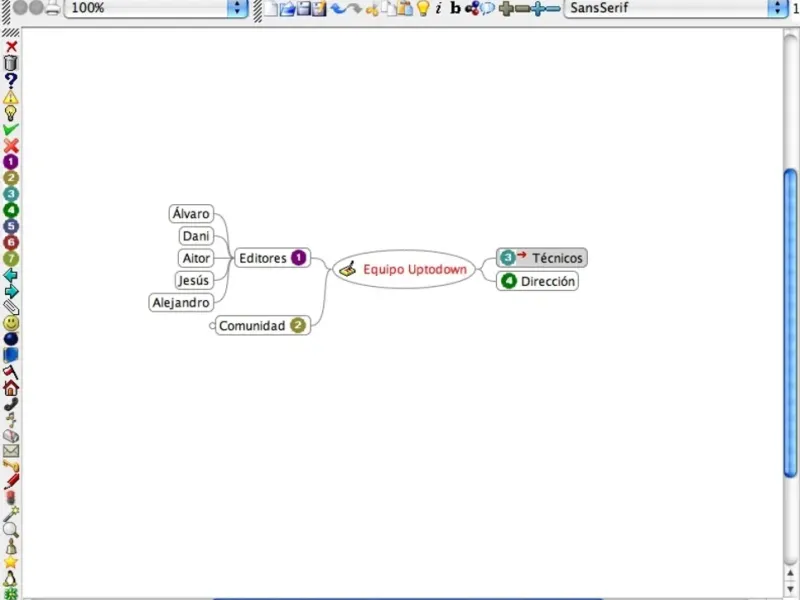Select the Dirección node
This screenshot has width=800, height=600.
pyautogui.click(x=537, y=281)
